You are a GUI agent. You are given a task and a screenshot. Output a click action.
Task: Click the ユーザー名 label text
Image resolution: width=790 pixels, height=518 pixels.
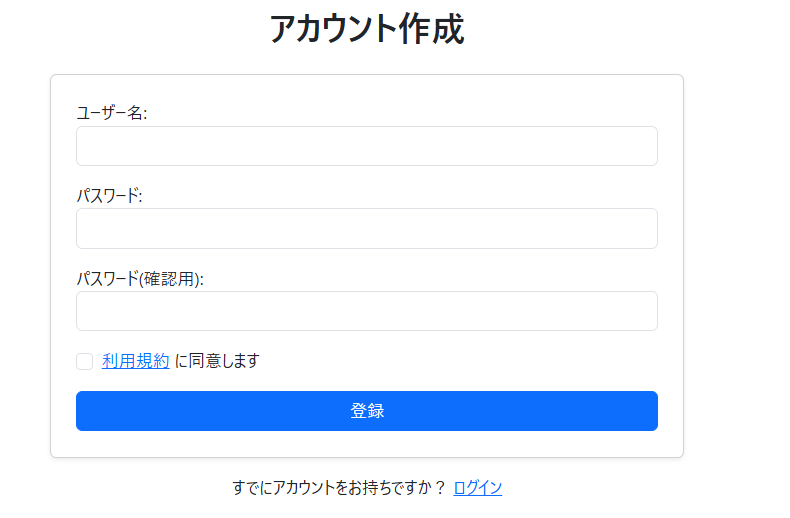[x=111, y=113]
